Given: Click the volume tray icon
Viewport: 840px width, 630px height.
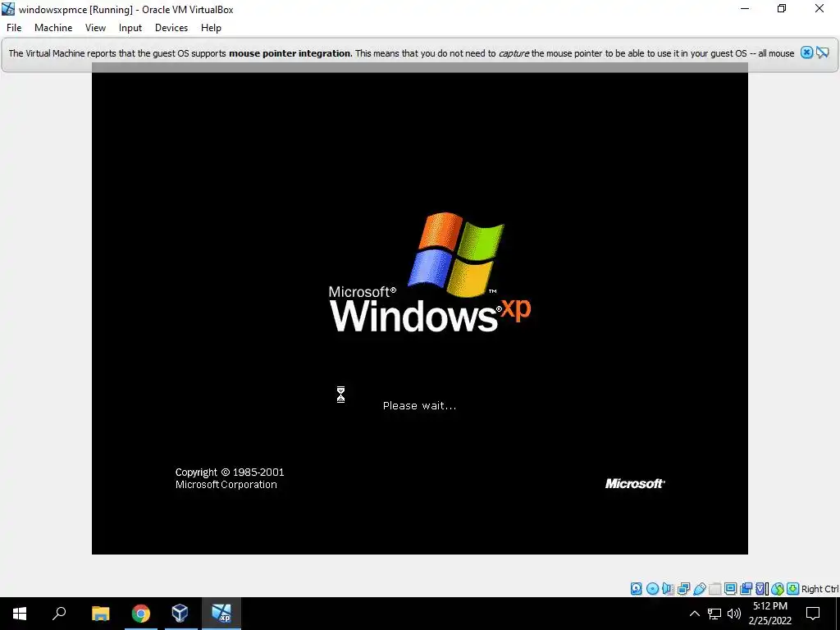Looking at the screenshot, I should pyautogui.click(x=734, y=614).
